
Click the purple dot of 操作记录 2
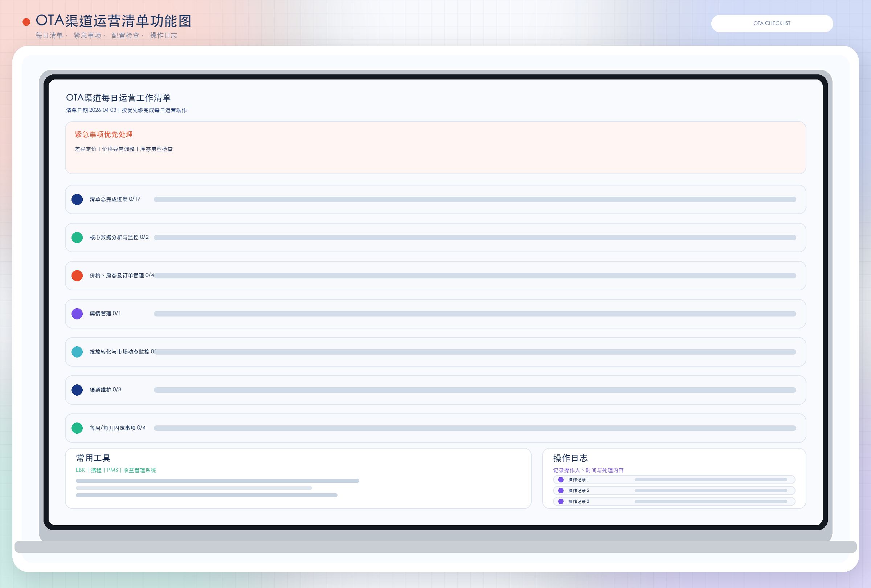(x=561, y=491)
